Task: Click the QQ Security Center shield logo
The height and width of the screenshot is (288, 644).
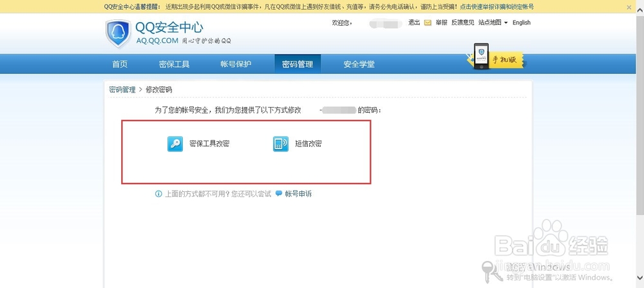Action: [x=118, y=34]
